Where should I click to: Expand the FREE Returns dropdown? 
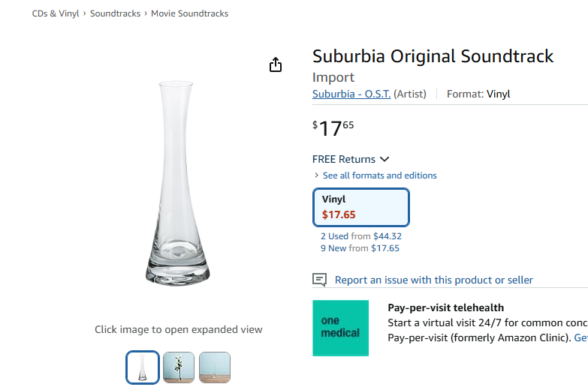[351, 159]
